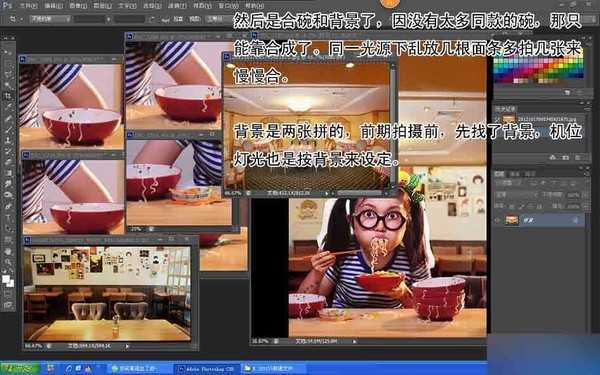
Task: Select the Lasso tool
Action: (x=8, y=73)
